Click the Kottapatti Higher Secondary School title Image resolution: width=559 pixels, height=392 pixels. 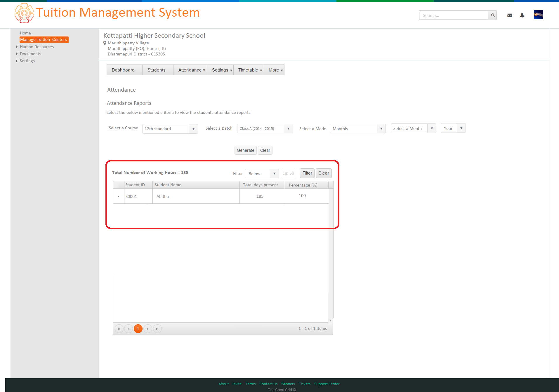click(154, 36)
